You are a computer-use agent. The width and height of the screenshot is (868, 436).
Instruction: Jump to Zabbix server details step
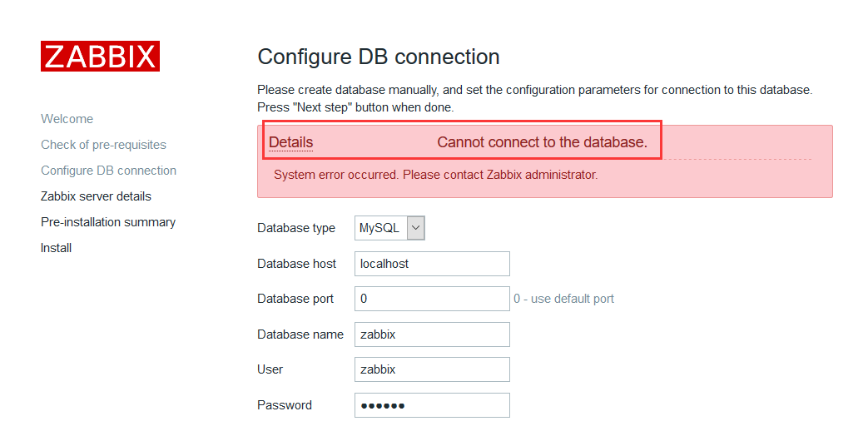[96, 196]
